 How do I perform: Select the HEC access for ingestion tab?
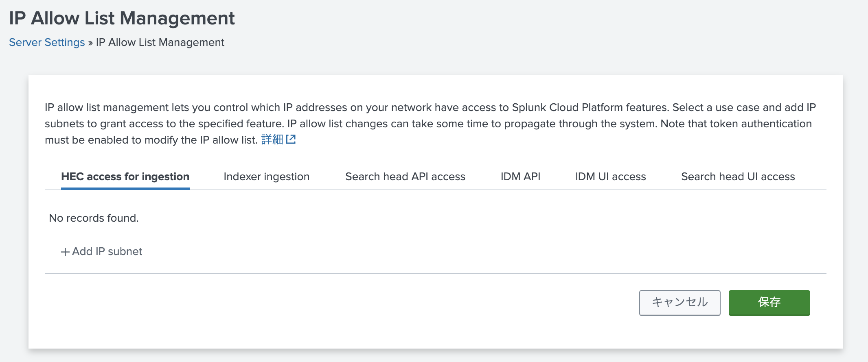click(125, 177)
